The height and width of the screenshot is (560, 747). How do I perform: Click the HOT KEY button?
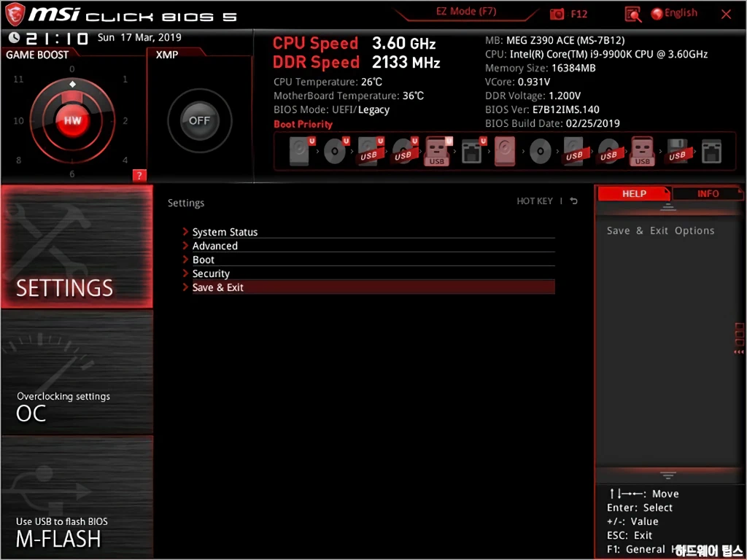(x=535, y=201)
